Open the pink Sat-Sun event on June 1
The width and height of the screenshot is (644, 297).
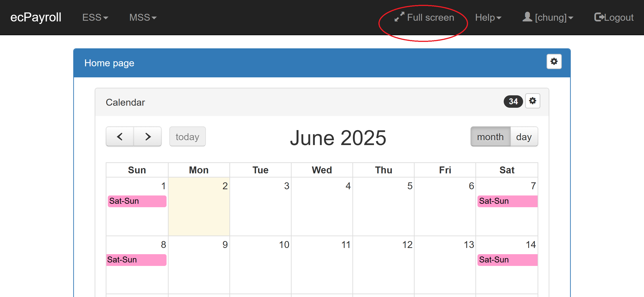(137, 201)
